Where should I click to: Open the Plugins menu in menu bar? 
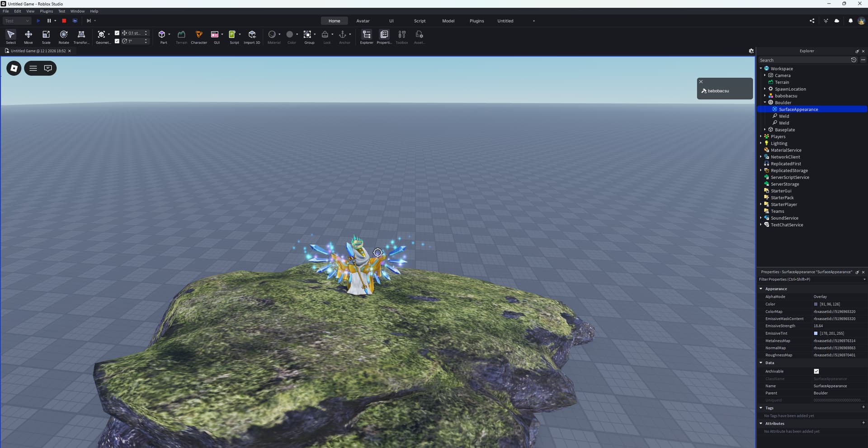click(x=46, y=11)
